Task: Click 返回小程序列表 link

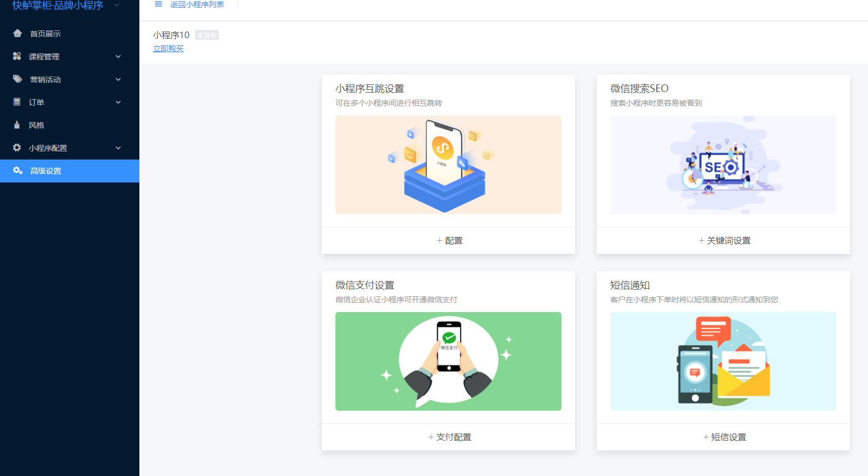Action: click(x=197, y=4)
